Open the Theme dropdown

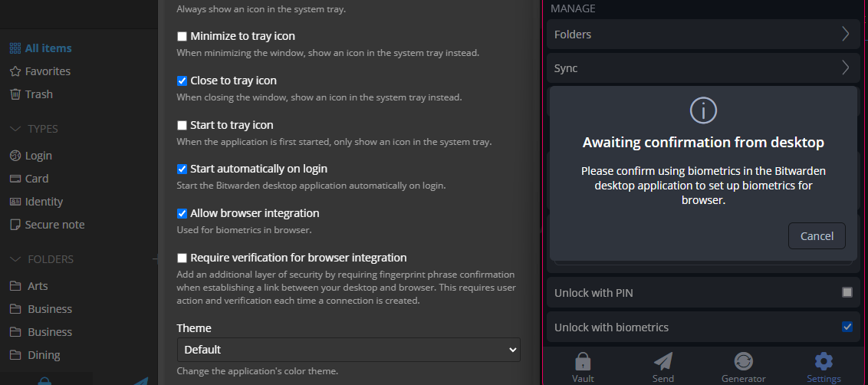[x=349, y=350]
